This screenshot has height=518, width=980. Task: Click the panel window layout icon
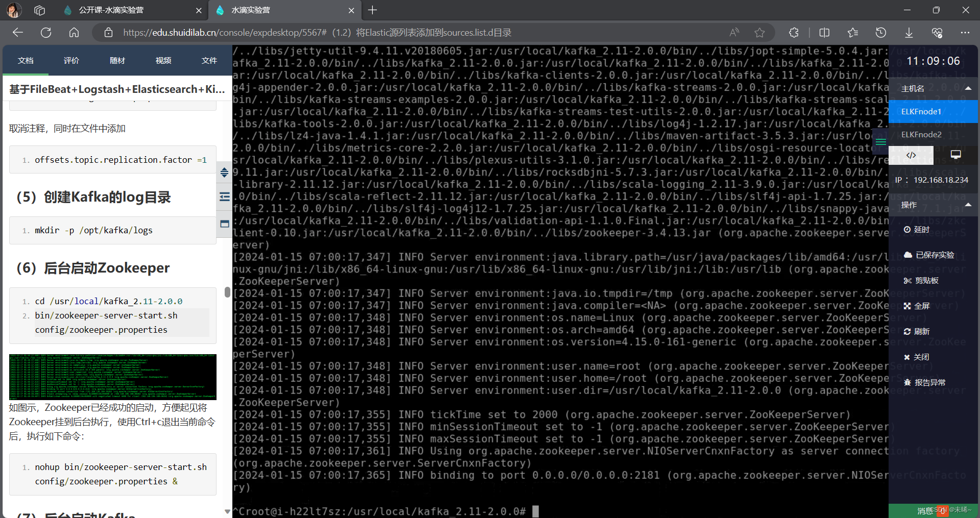[224, 224]
